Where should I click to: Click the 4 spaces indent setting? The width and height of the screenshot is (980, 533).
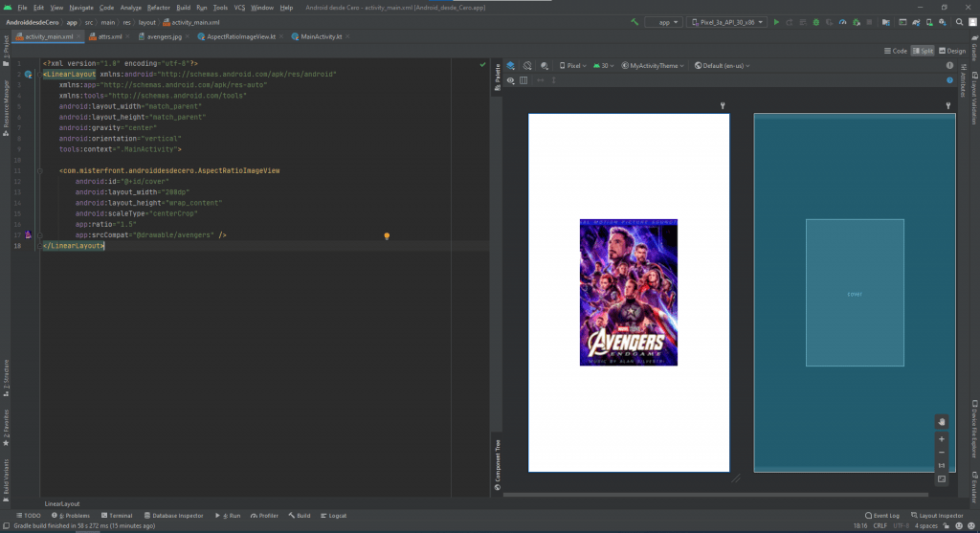click(925, 525)
